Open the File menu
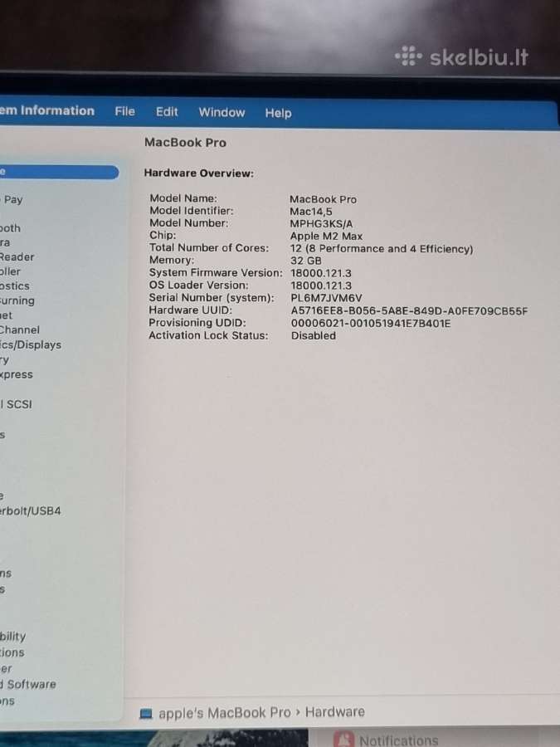 tap(124, 111)
